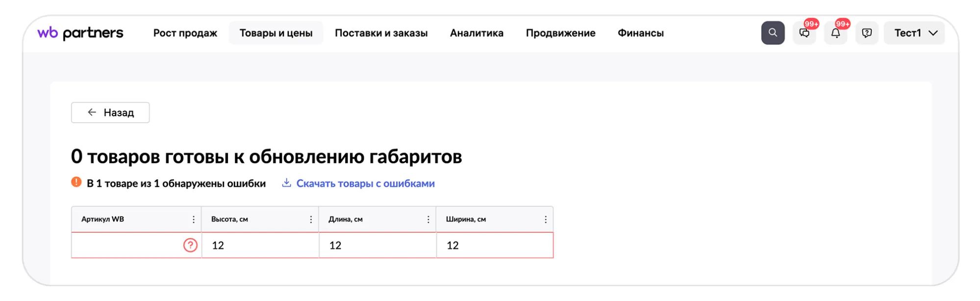Click the Высота, см column header
The height and width of the screenshot is (301, 980).
click(260, 219)
